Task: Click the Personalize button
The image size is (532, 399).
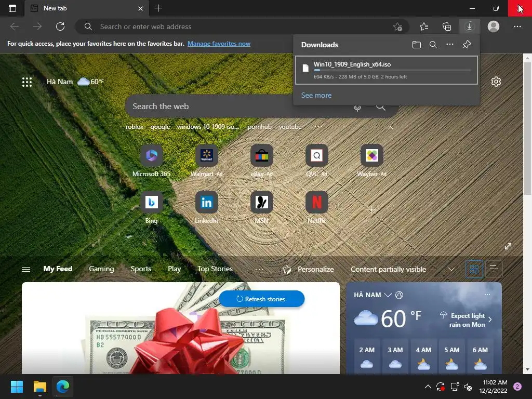Action: pyautogui.click(x=308, y=270)
